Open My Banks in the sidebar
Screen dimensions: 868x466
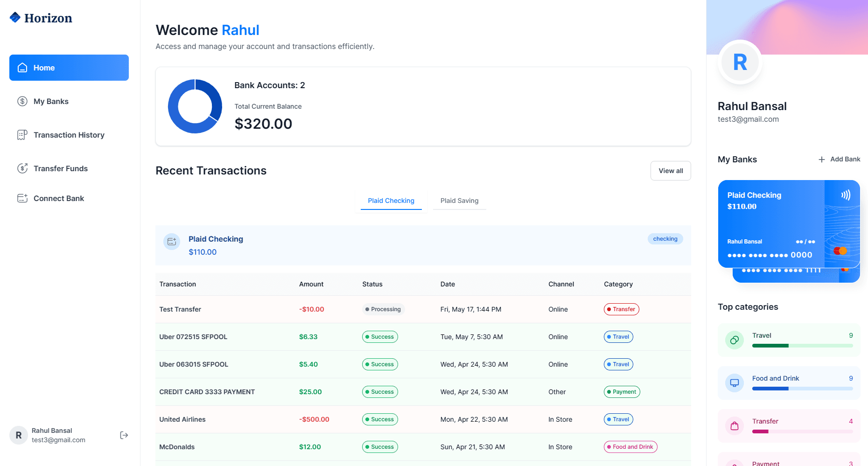click(x=69, y=101)
